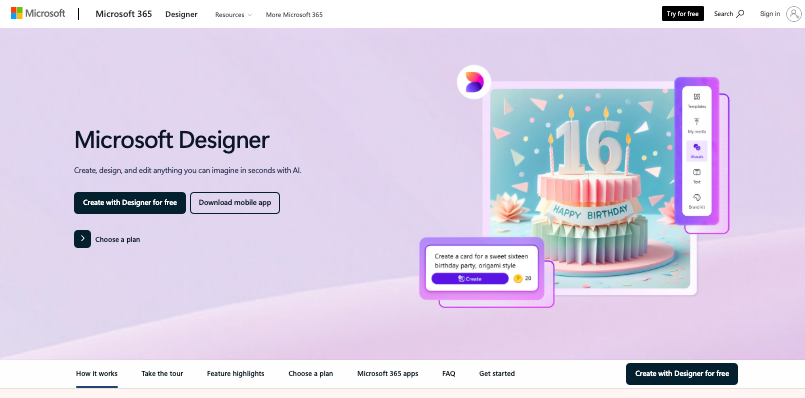The width and height of the screenshot is (805, 398).
Task: Click the Sign in avatar icon
Action: pyautogui.click(x=794, y=14)
